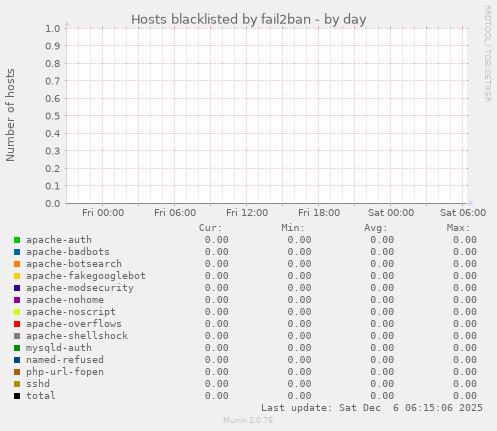
Task: Click the apache-auth legend label
Action: (x=59, y=240)
